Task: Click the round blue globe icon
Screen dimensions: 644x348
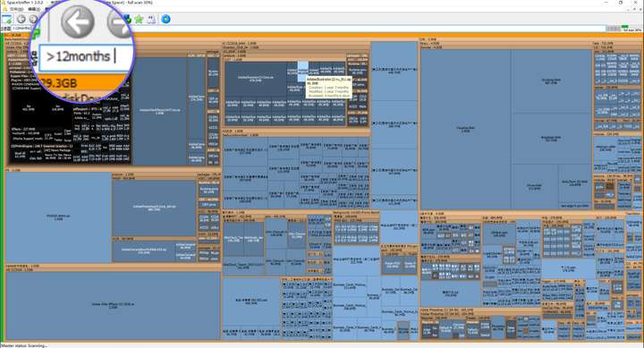Action: (165, 19)
